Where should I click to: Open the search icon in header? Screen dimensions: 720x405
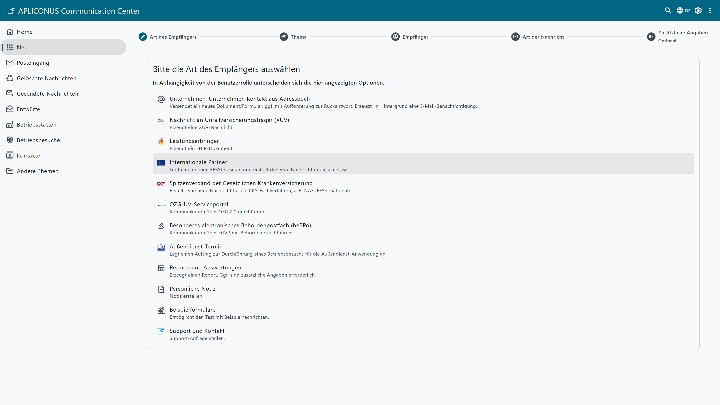pyautogui.click(x=668, y=10)
